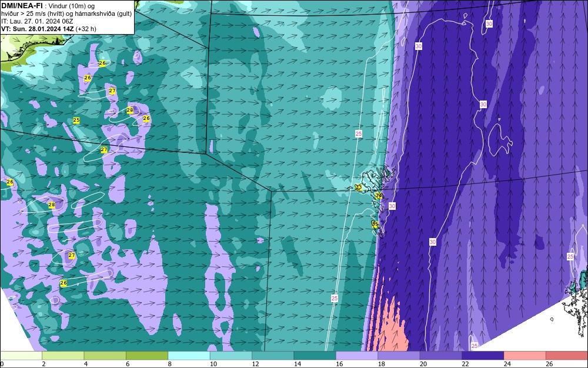Click the 0–2 m/s pale yellow legend swatch
The height and width of the screenshot is (368, 588).
tap(21, 356)
